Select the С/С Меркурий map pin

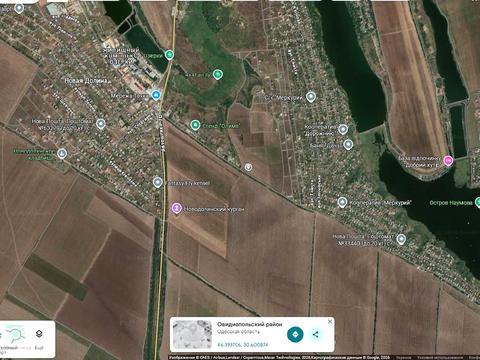pyautogui.click(x=311, y=97)
